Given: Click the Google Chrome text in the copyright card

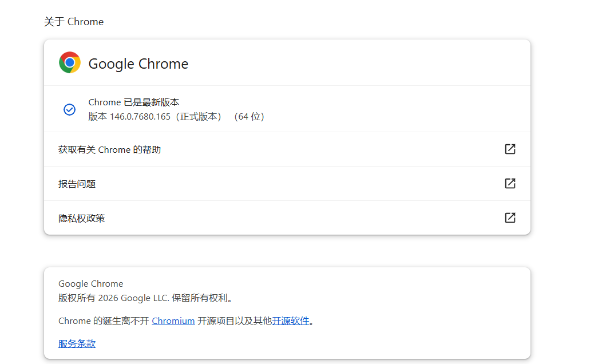Looking at the screenshot, I should pyautogui.click(x=90, y=284).
